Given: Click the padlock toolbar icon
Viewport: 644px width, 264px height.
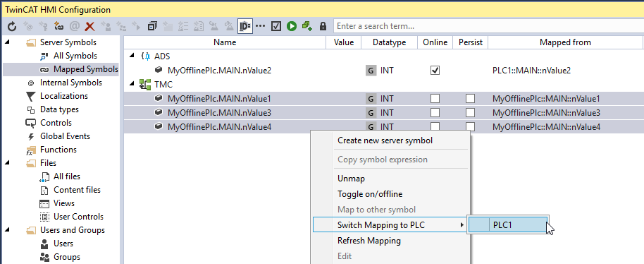Looking at the screenshot, I should 323,26.
